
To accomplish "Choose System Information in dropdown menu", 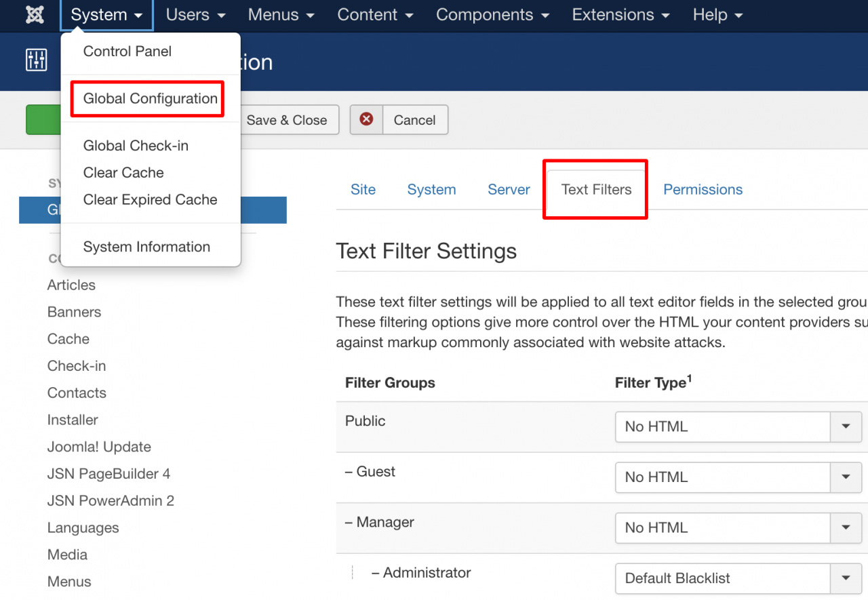I will [x=146, y=247].
